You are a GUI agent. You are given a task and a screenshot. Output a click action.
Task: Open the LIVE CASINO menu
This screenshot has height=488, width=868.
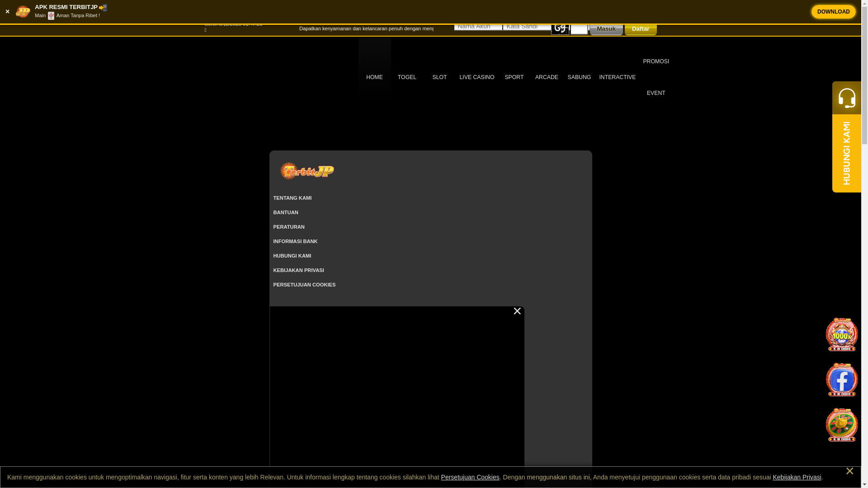476,77
